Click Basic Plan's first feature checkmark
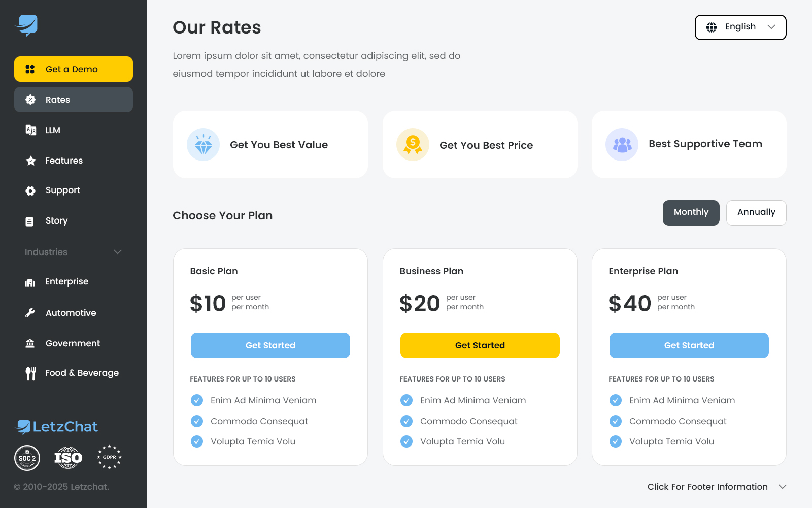This screenshot has height=508, width=812. (x=197, y=400)
